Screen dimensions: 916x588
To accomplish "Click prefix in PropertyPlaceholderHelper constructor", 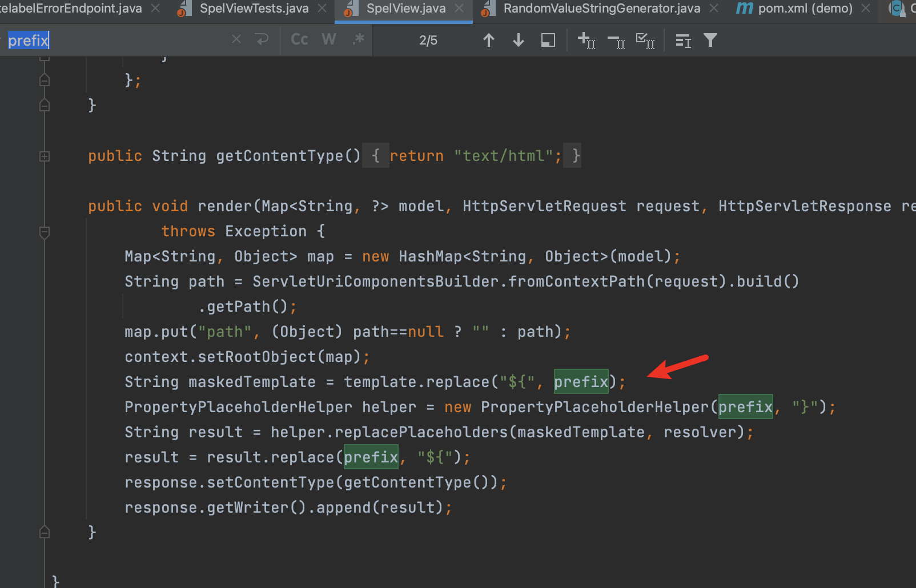I will [x=746, y=406].
